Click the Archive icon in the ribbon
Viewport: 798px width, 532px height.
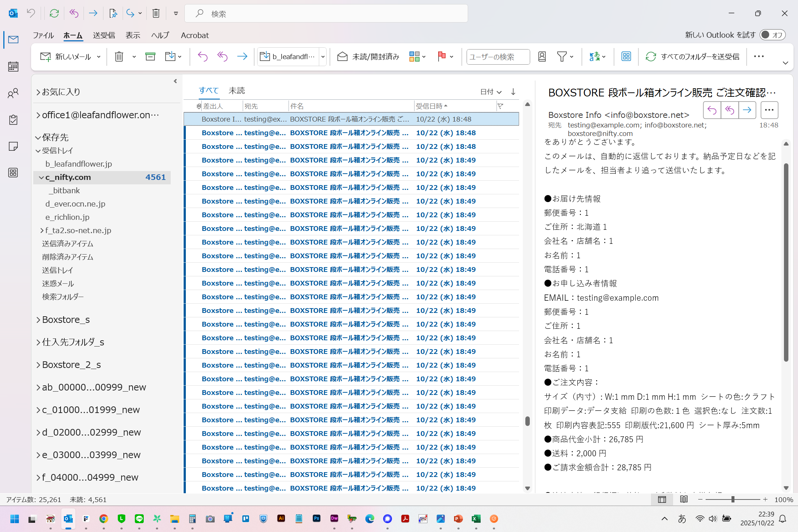(x=150, y=57)
